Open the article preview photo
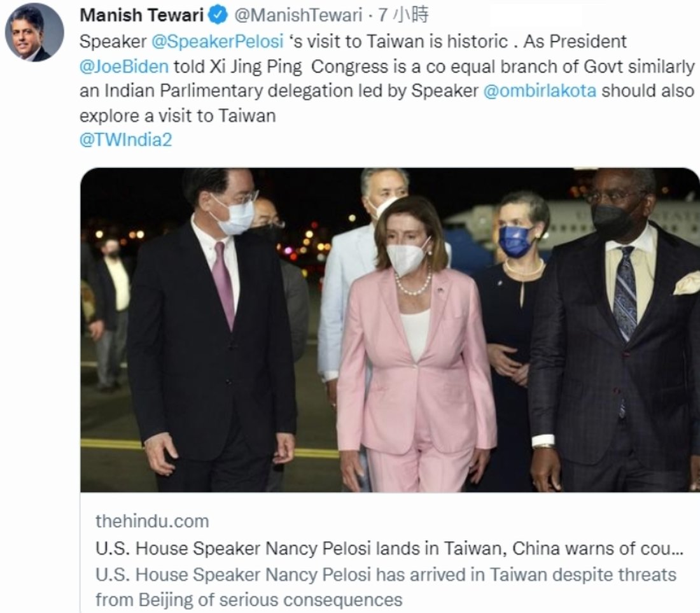Screen dimensions: 700x613 click(x=389, y=330)
